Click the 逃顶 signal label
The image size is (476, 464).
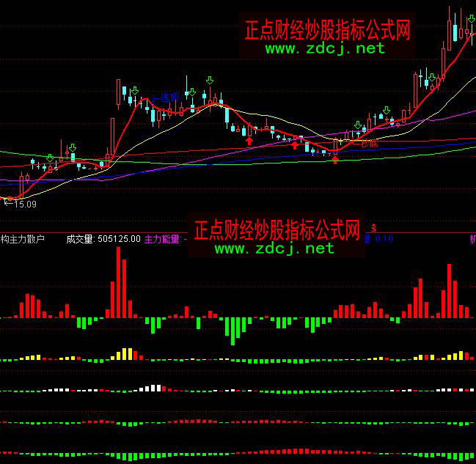coord(170,97)
